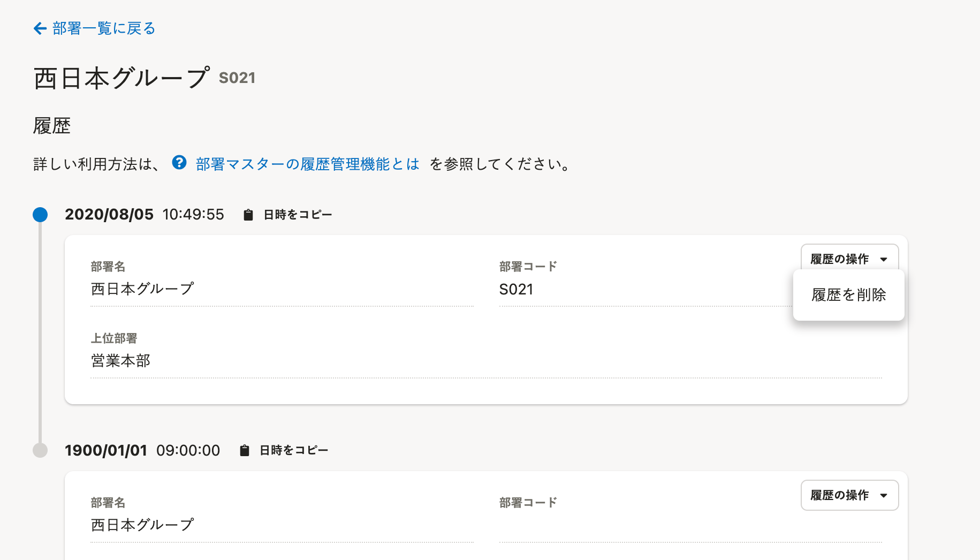980x560 pixels.
Task: Click the 上位部署 value 営業本部
Action: 120,361
